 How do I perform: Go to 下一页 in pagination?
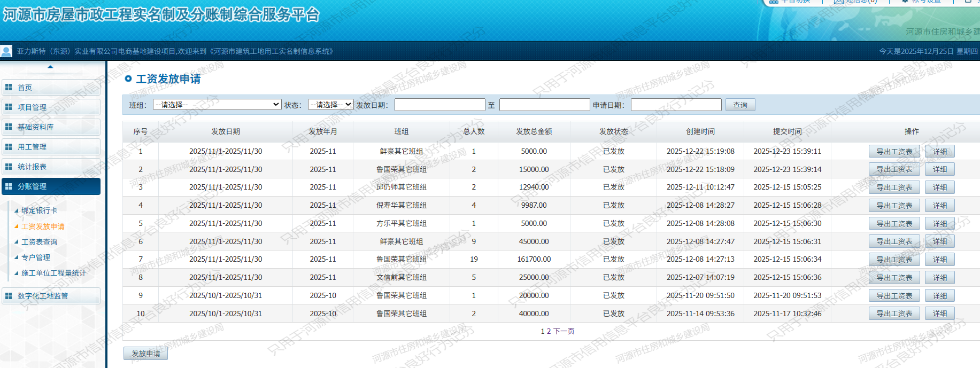point(564,331)
